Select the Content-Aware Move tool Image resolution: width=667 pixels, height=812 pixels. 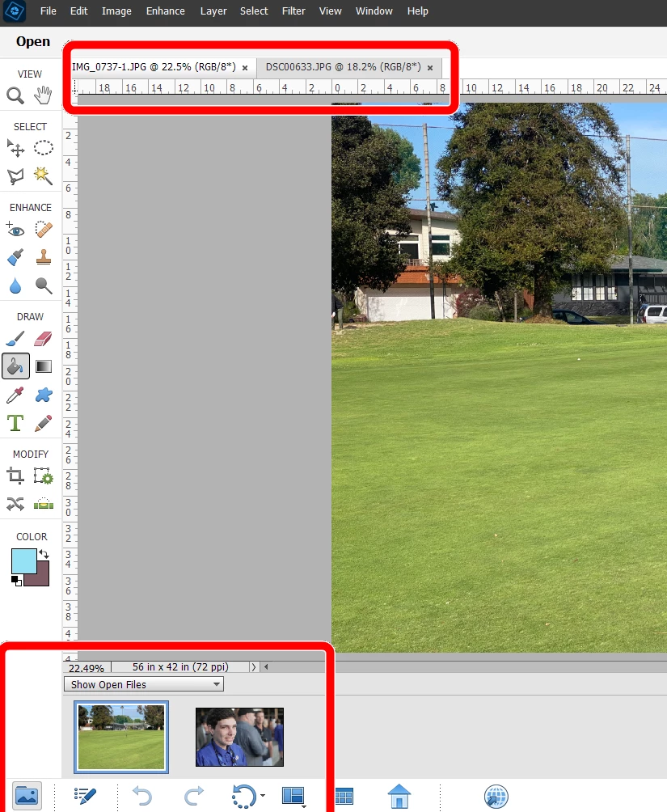(15, 503)
